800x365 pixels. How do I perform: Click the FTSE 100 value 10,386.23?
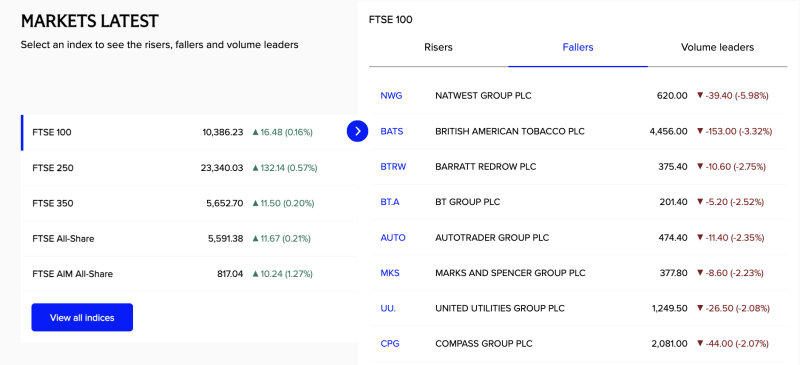tap(223, 132)
